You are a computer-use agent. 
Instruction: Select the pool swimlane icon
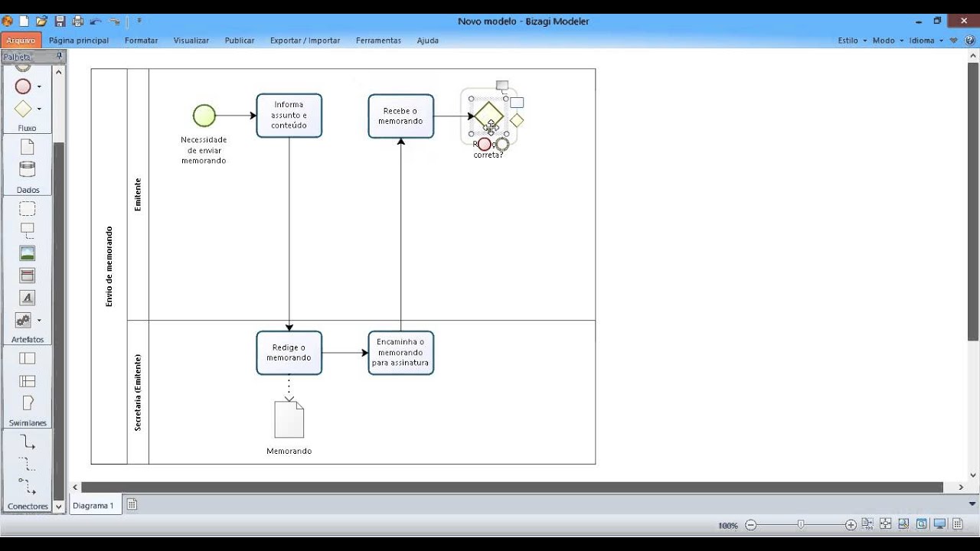click(x=27, y=358)
